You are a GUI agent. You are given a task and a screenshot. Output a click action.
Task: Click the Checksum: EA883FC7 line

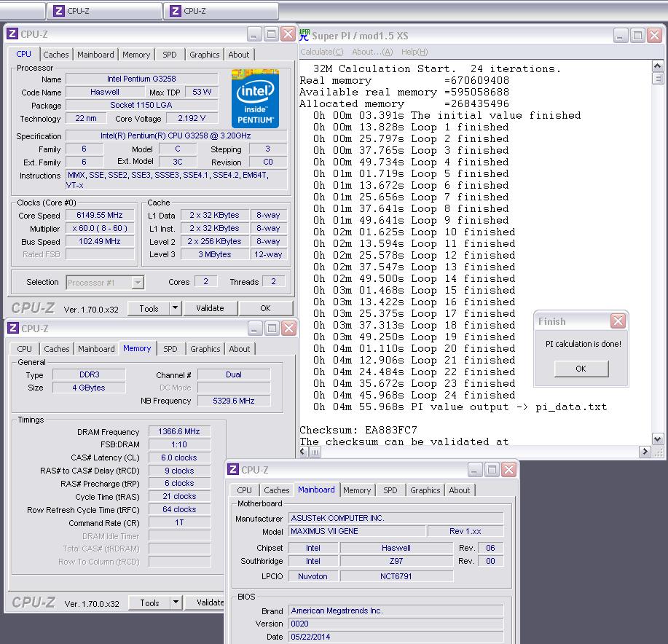358,430
